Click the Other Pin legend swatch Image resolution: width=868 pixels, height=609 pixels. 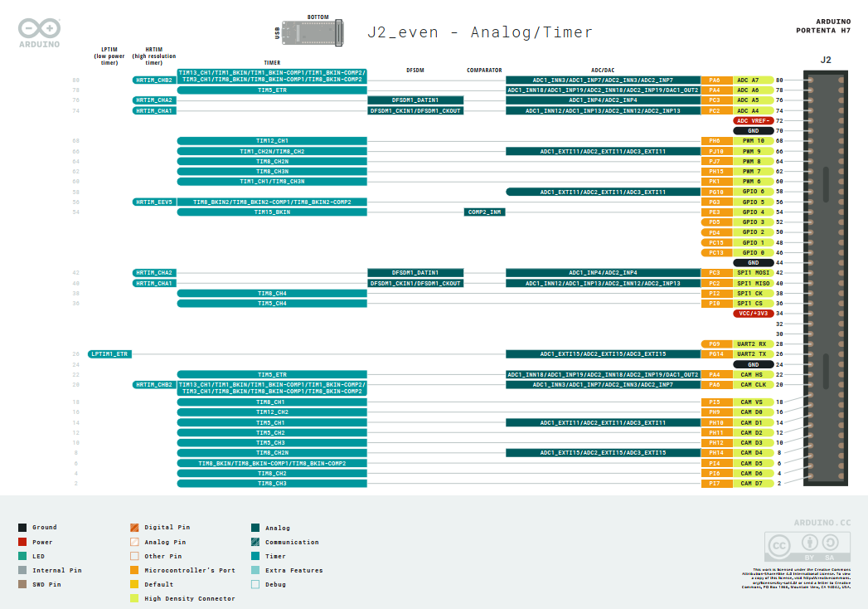(134, 556)
